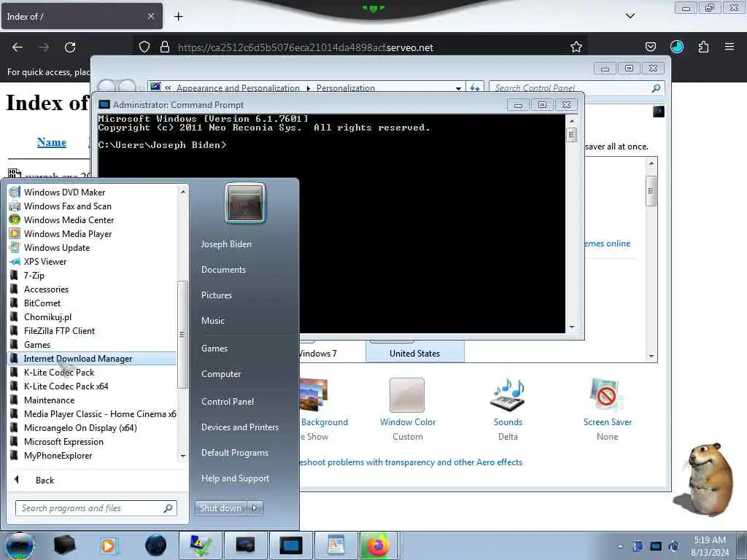Expand the Microangelo On Display (x64) folder
This screenshot has width=747, height=560.
[80, 427]
